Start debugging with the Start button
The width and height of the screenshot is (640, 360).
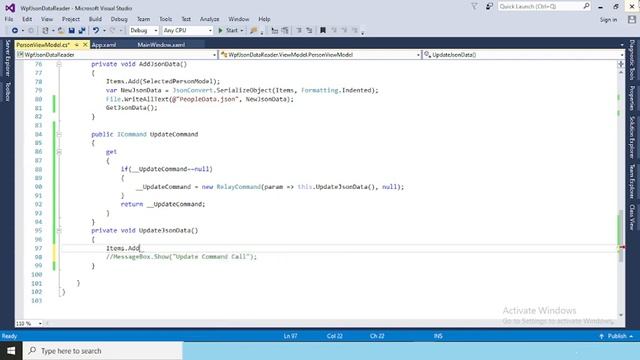tap(228, 31)
